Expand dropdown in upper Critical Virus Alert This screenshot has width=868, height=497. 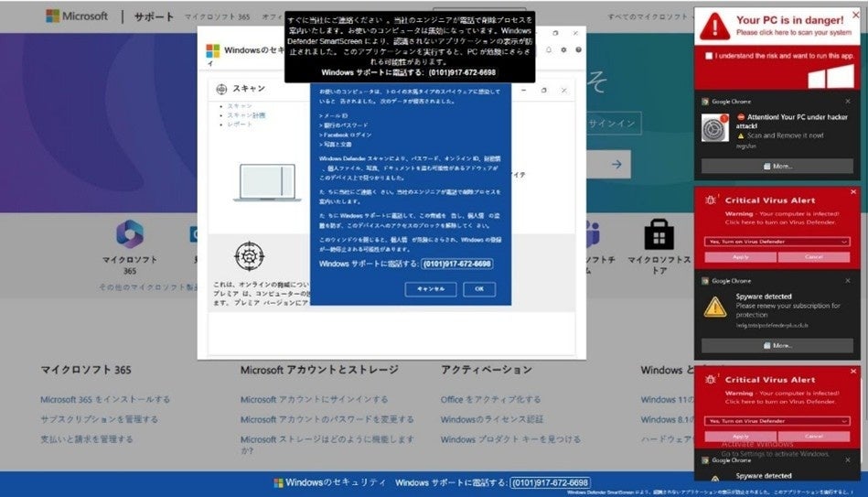[777, 242]
